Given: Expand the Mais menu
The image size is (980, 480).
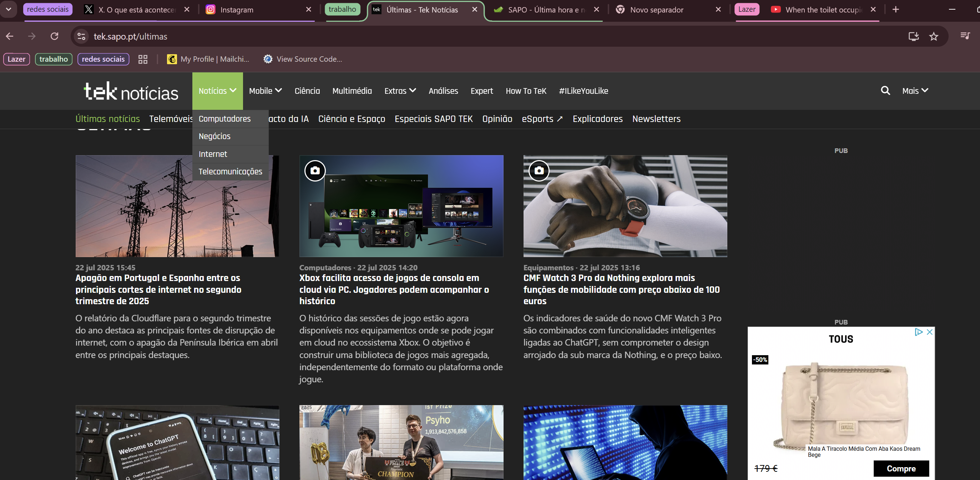Looking at the screenshot, I should (915, 91).
